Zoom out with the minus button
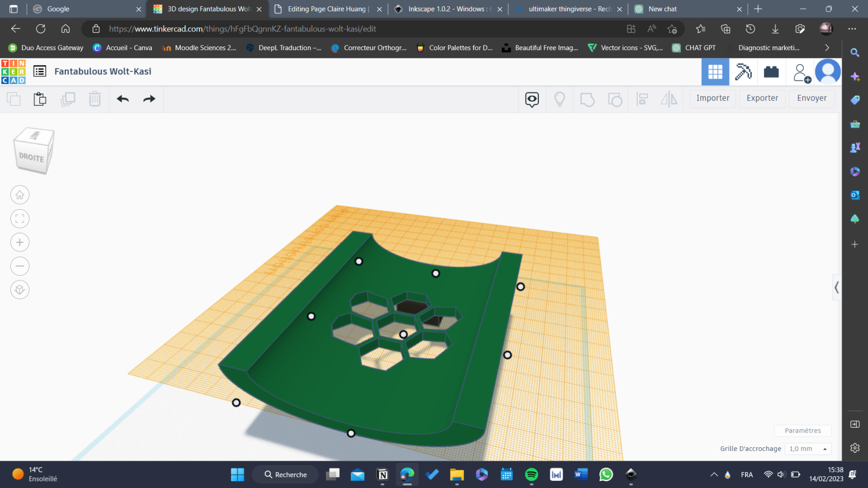The width and height of the screenshot is (868, 488). (x=20, y=266)
